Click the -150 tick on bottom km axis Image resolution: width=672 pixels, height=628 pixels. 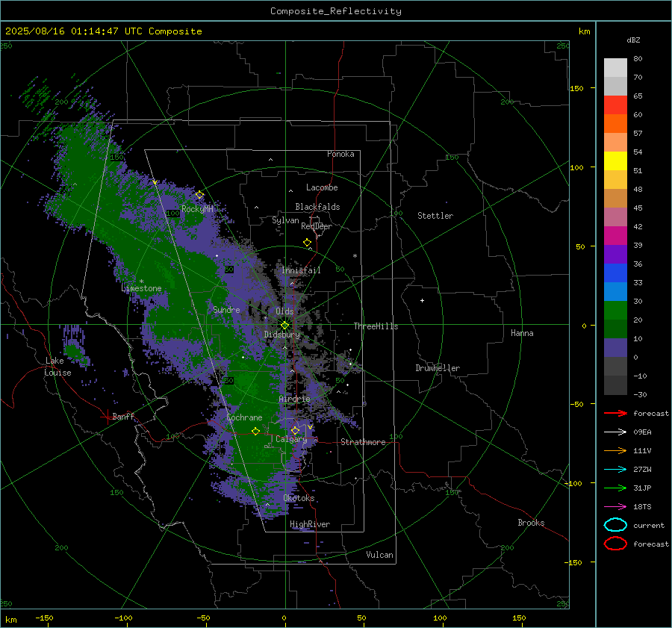44,618
